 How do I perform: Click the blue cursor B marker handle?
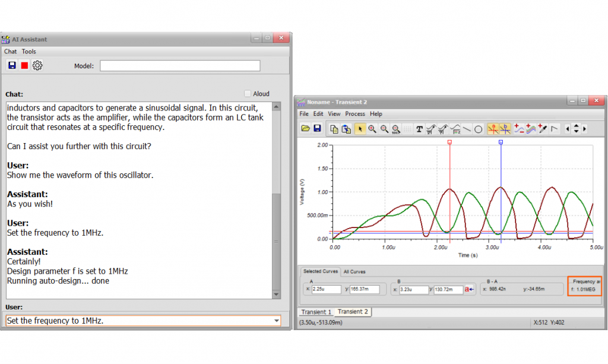coord(501,143)
